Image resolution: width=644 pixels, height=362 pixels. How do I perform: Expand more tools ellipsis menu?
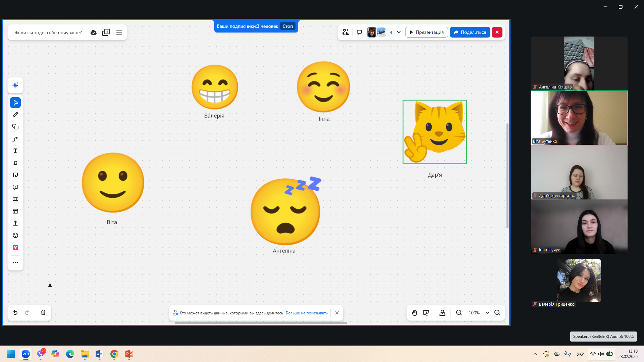15,262
